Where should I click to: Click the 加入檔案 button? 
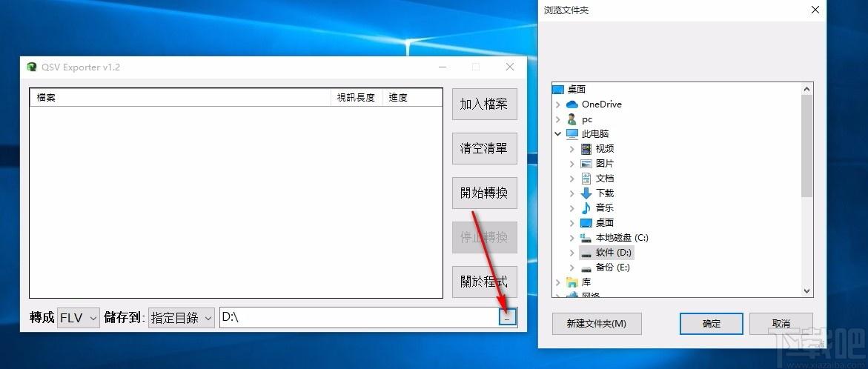(484, 104)
